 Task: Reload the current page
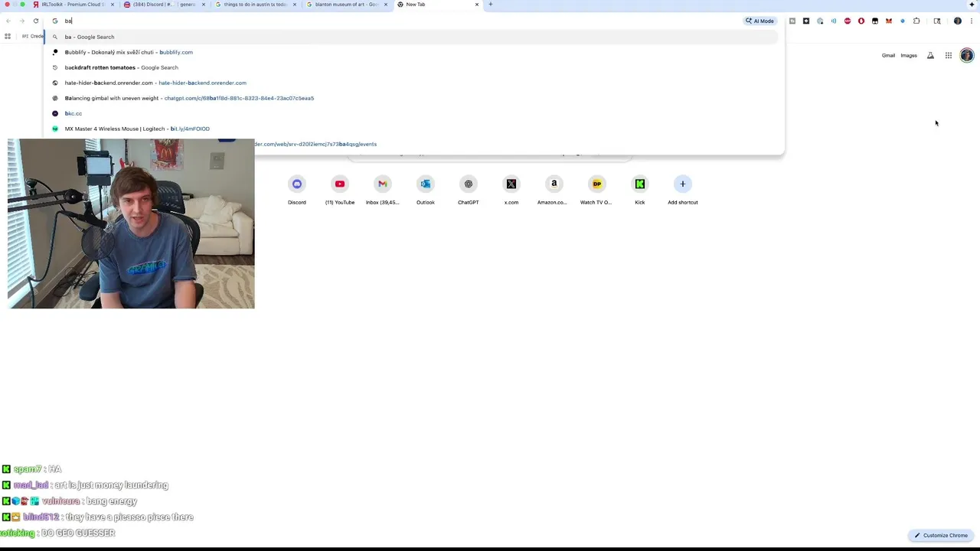[x=35, y=21]
